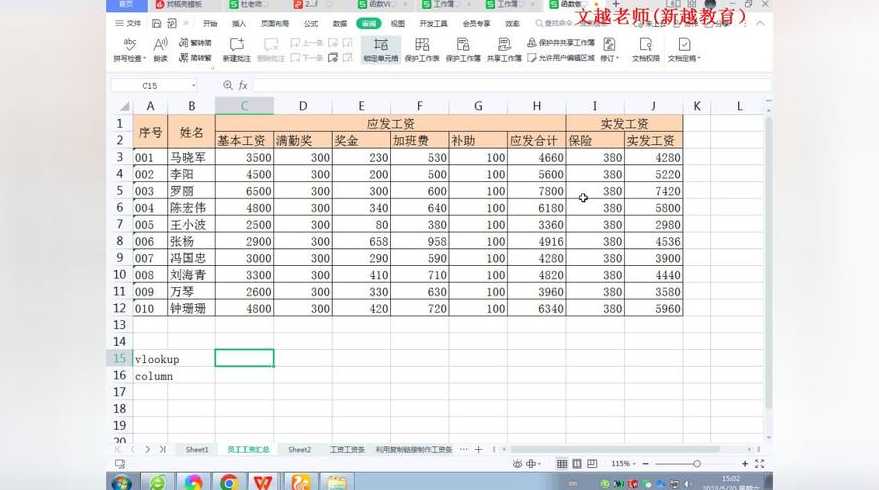Screen dimensions: 879x490
Task: Select column C header
Action: point(244,105)
